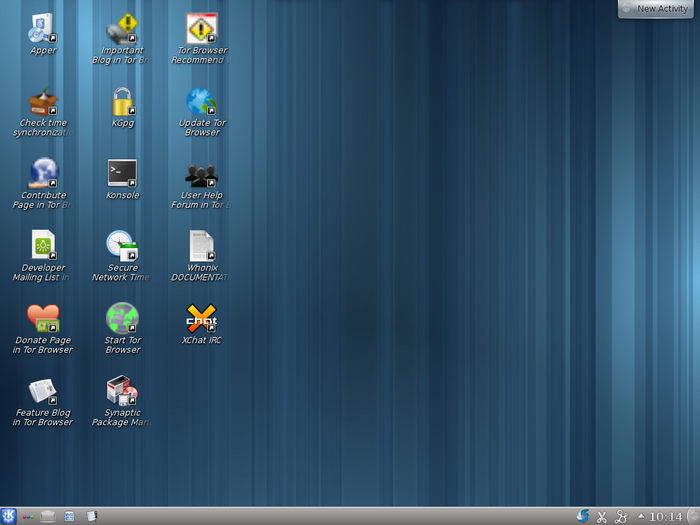700x525 pixels.
Task: Launch KGpg from the desktop
Action: point(122,101)
